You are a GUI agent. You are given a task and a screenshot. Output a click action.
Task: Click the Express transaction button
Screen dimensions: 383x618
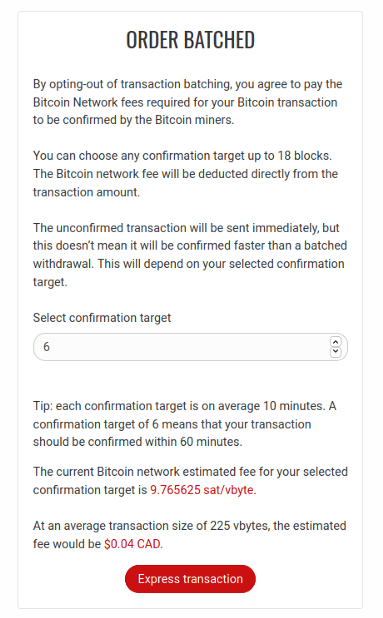190,579
